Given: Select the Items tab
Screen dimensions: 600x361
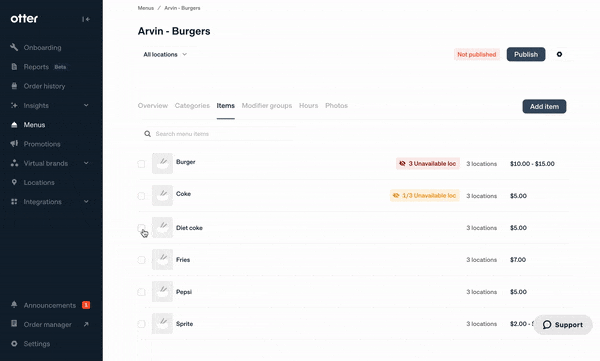Looking at the screenshot, I should coord(225,106).
